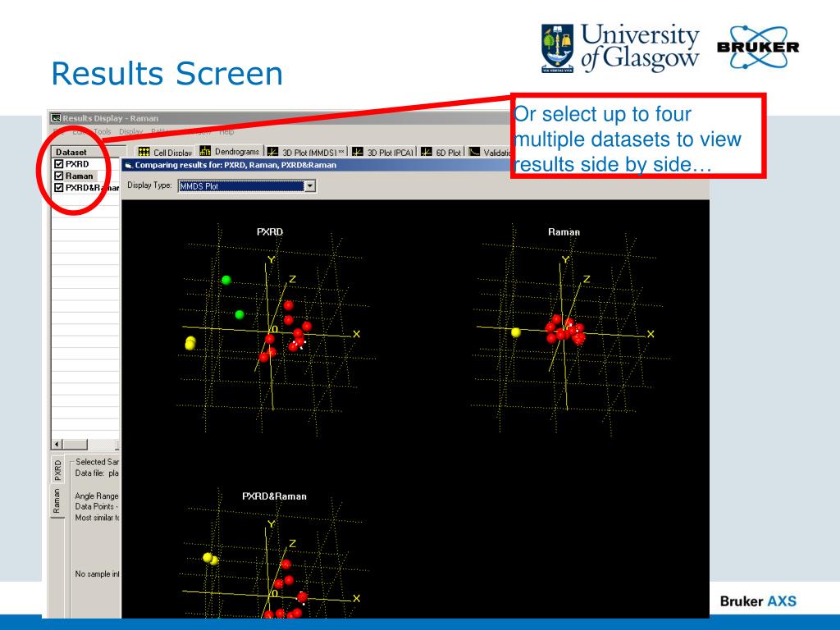
Task: Select the PXRD&Raman dataset name
Action: point(92,188)
